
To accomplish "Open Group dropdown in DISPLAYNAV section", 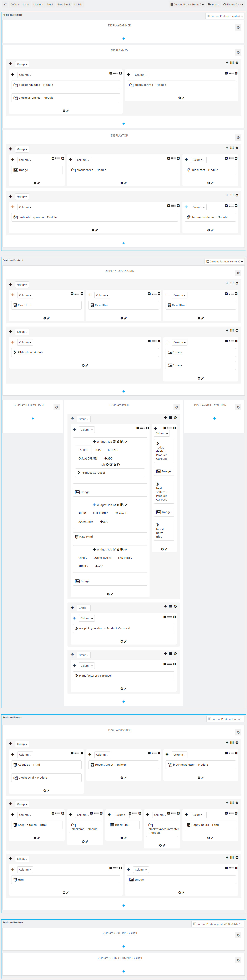I will click(22, 64).
